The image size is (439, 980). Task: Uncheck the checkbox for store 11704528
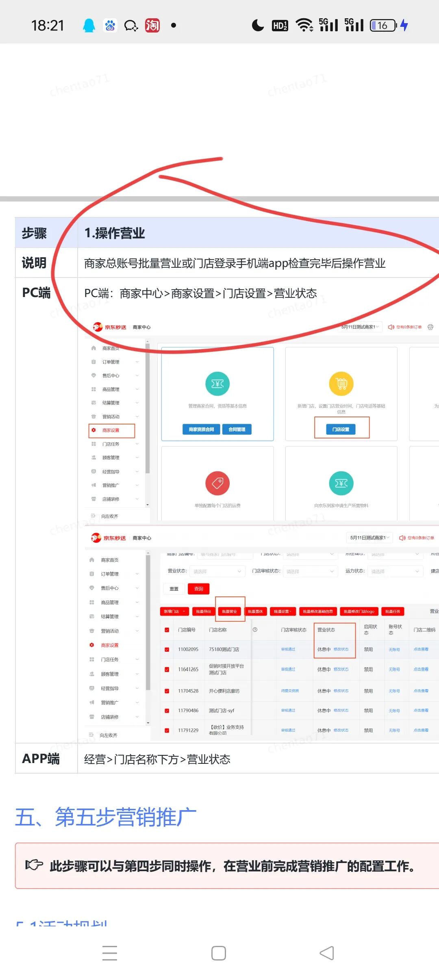tap(167, 691)
